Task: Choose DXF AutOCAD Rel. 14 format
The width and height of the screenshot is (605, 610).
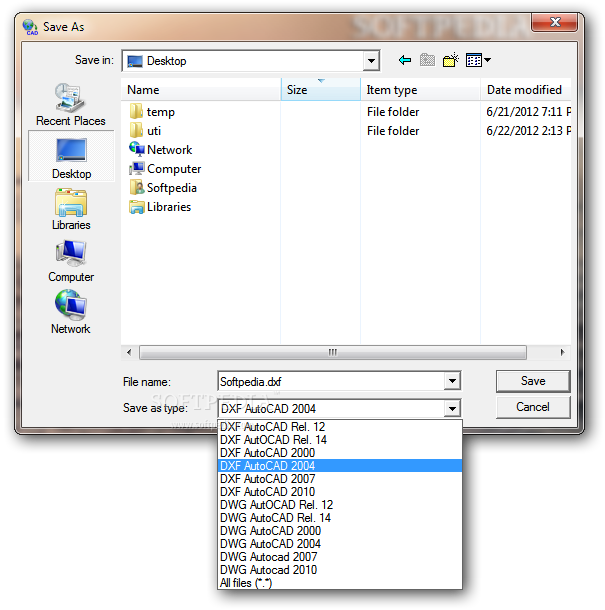Action: tap(340, 440)
